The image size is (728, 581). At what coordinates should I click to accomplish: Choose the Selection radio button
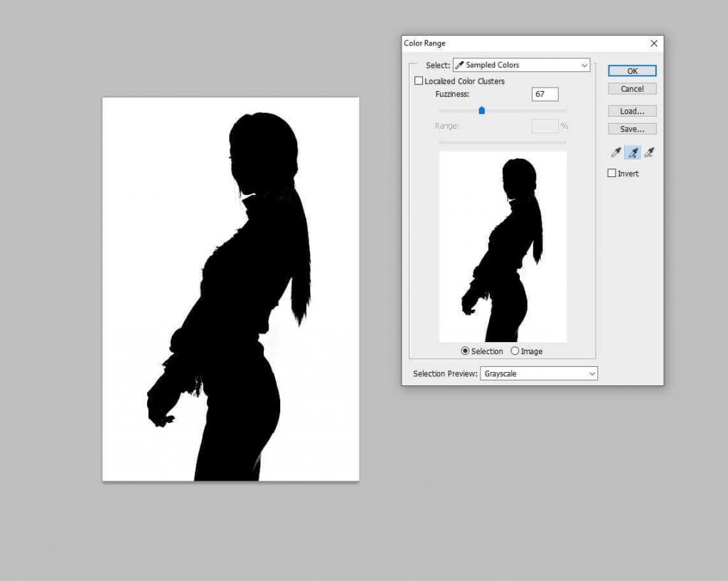[466, 351]
